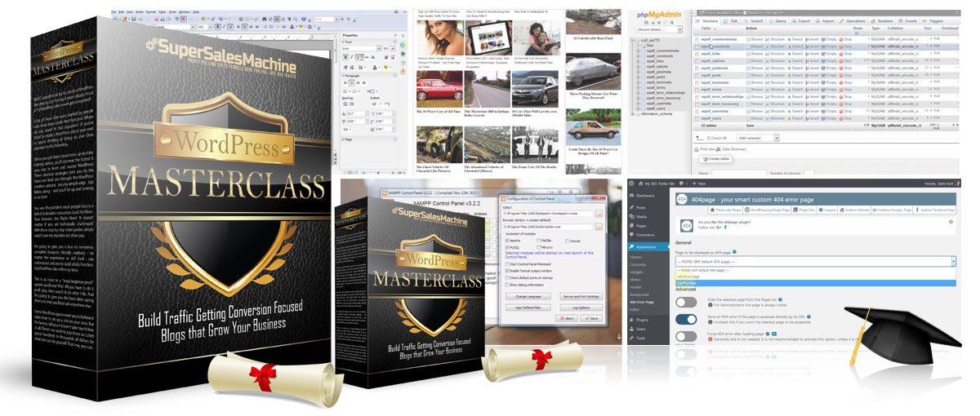This screenshot has width=980, height=416.
Task: Open the SQL tab in phpMyAdmin
Action: [x=731, y=21]
